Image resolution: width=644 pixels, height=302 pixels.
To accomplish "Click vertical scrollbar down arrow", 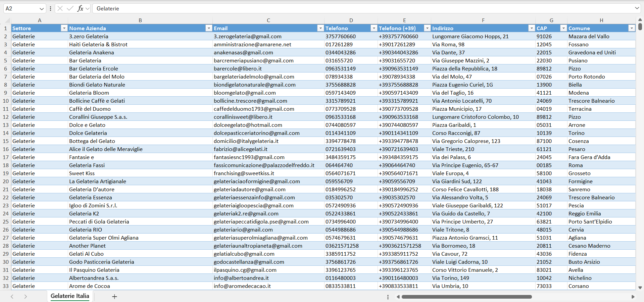I will coord(640,288).
